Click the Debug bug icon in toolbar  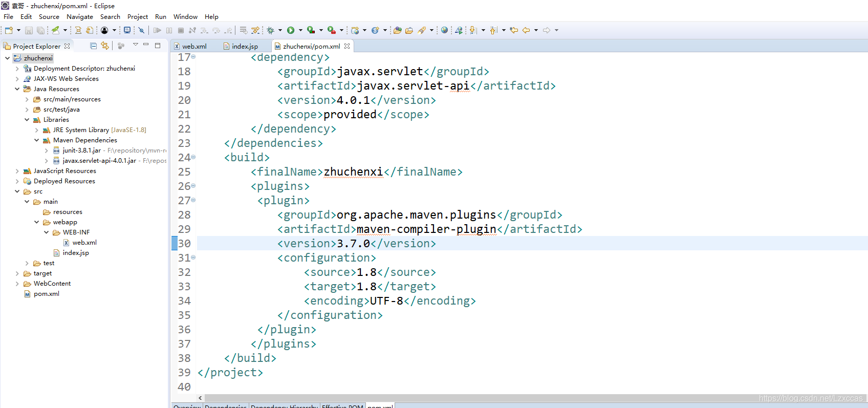271,30
